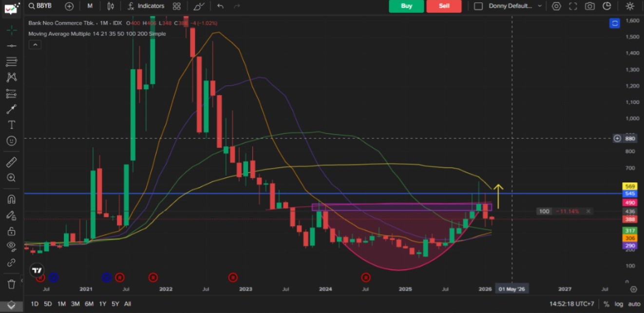Image resolution: width=644 pixels, height=313 pixels.
Task: Remove drawings with trash icon
Action: pyautogui.click(x=12, y=283)
